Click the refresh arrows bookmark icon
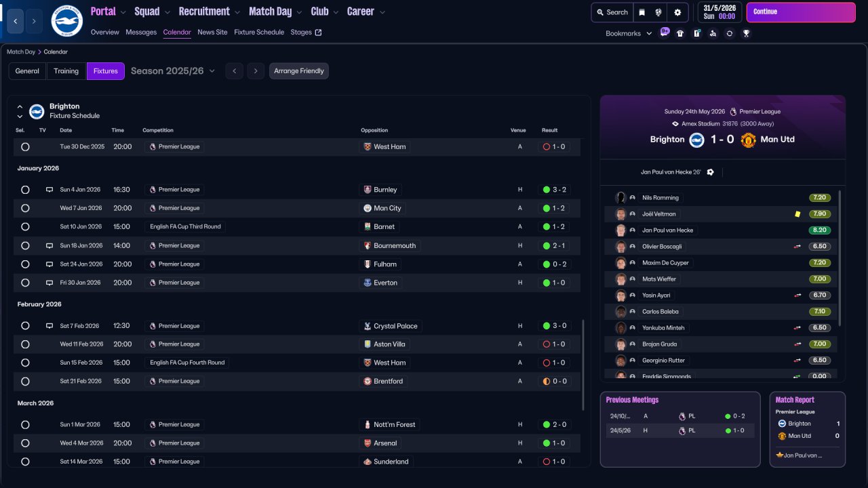868x488 pixels. [x=729, y=33]
